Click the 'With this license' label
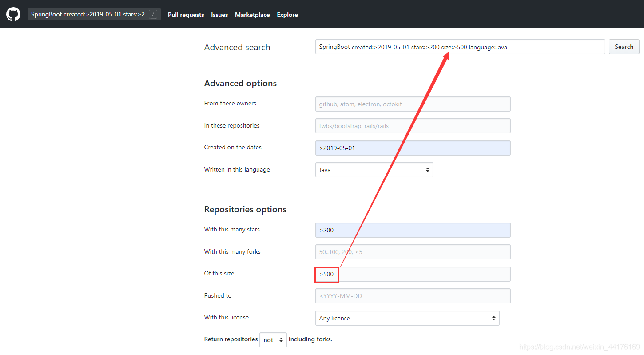Image resolution: width=644 pixels, height=355 pixels. pos(227,317)
